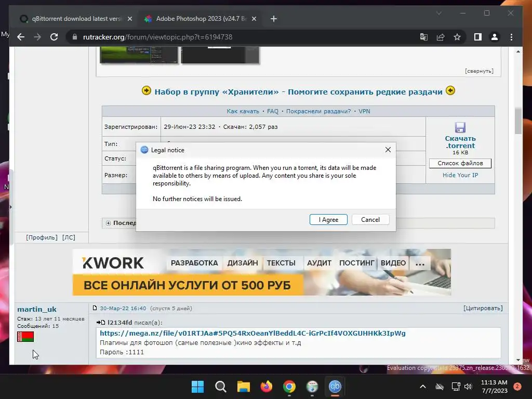Click the scrollbar down arrow

(x=518, y=360)
